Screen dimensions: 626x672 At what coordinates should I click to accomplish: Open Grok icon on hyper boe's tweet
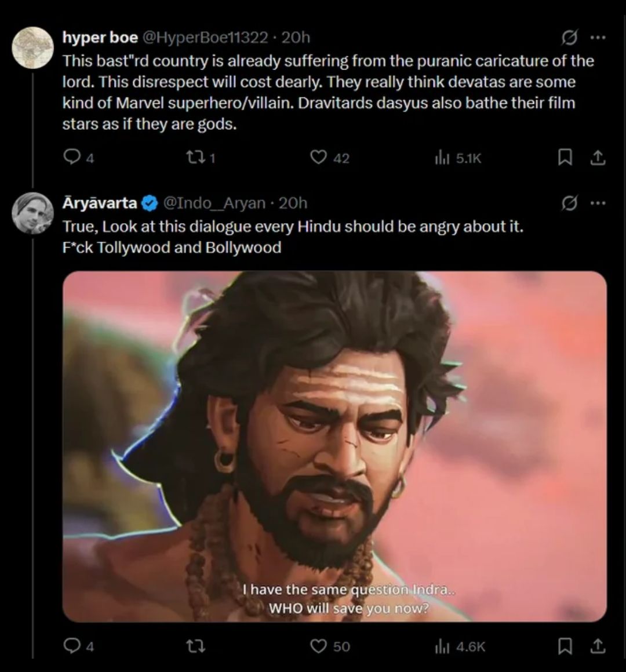point(570,38)
